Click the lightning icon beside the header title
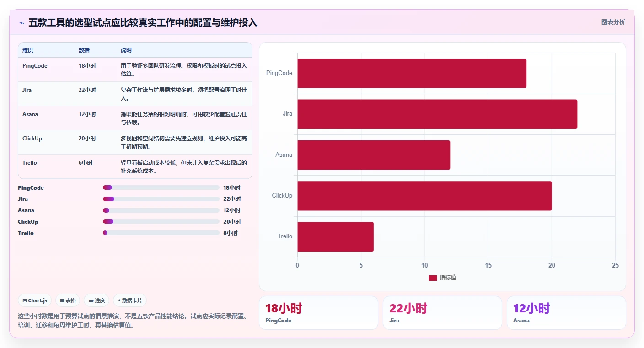 coord(21,22)
